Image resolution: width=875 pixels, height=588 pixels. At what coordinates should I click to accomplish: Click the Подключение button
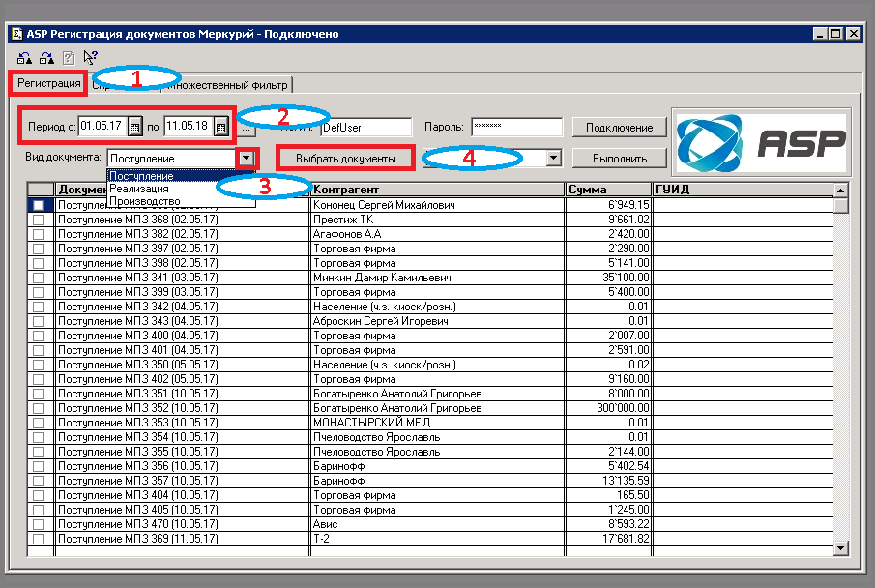pyautogui.click(x=619, y=128)
